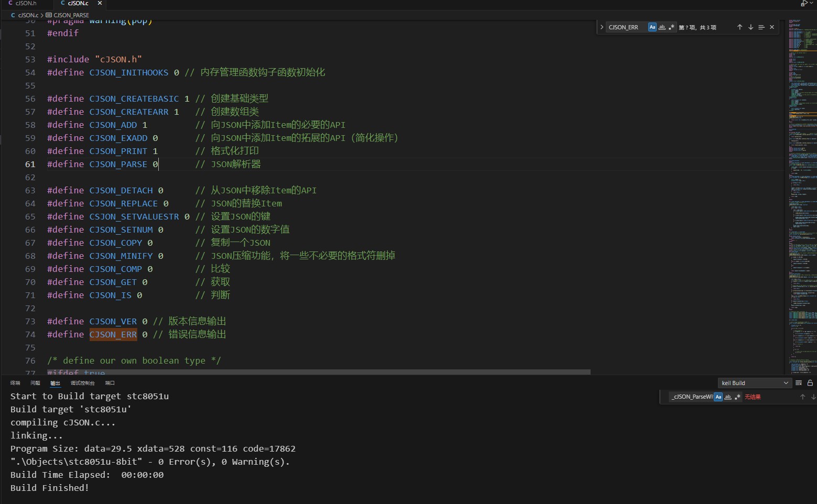Click CJSON_CREATEBASIC macro on line 56
The width and height of the screenshot is (817, 504).
point(134,98)
